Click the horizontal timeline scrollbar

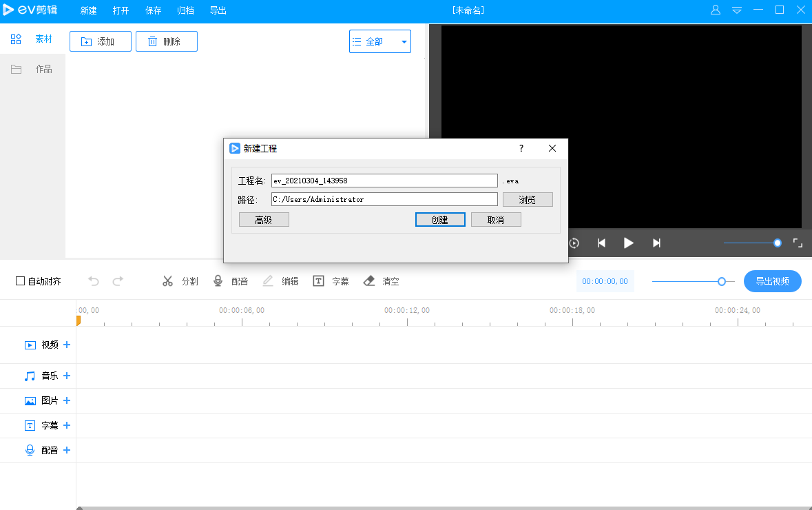444,508
